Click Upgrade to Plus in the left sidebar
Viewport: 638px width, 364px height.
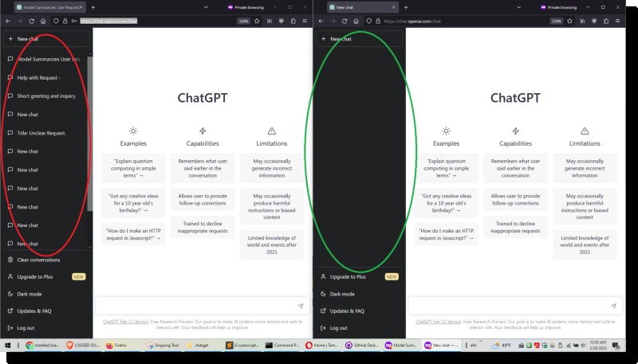click(46, 277)
